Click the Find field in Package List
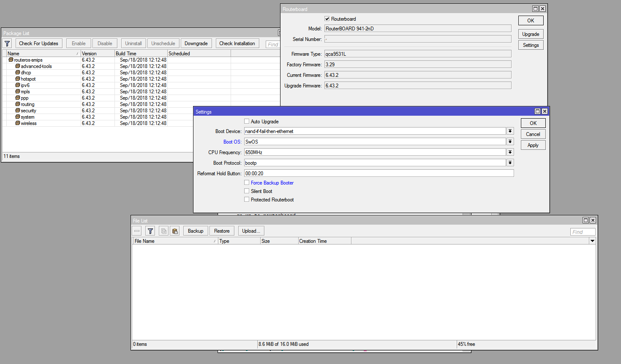This screenshot has width=621, height=364. pyautogui.click(x=273, y=44)
